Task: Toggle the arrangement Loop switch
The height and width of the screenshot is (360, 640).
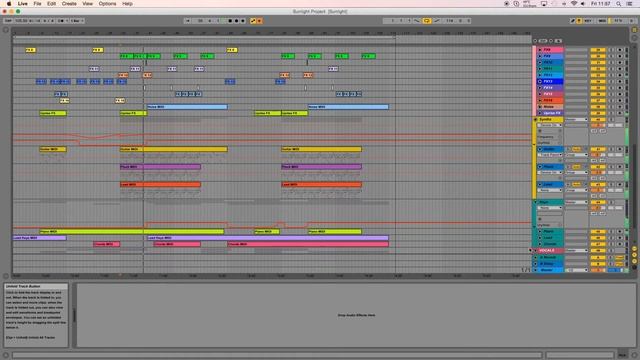Action: pos(427,20)
